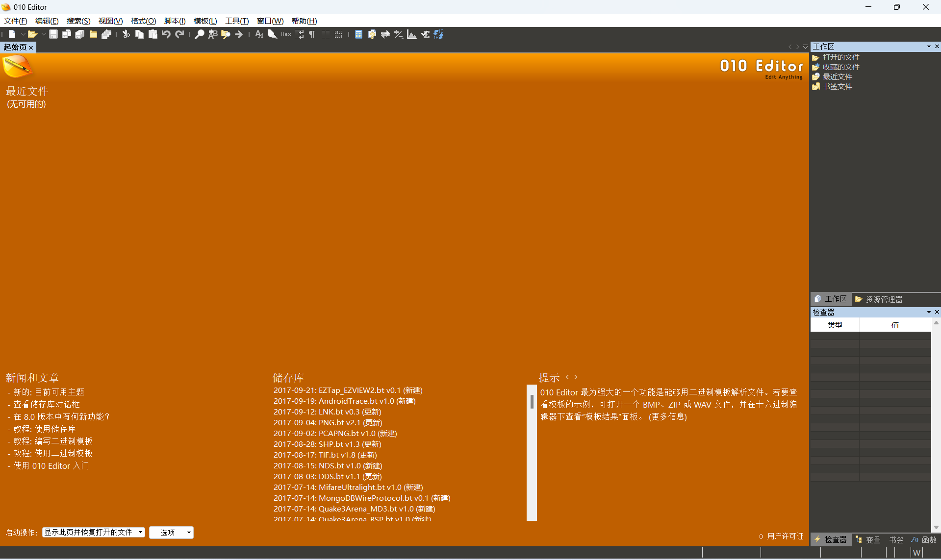Click the Save file icon
941x560 pixels.
click(x=53, y=34)
